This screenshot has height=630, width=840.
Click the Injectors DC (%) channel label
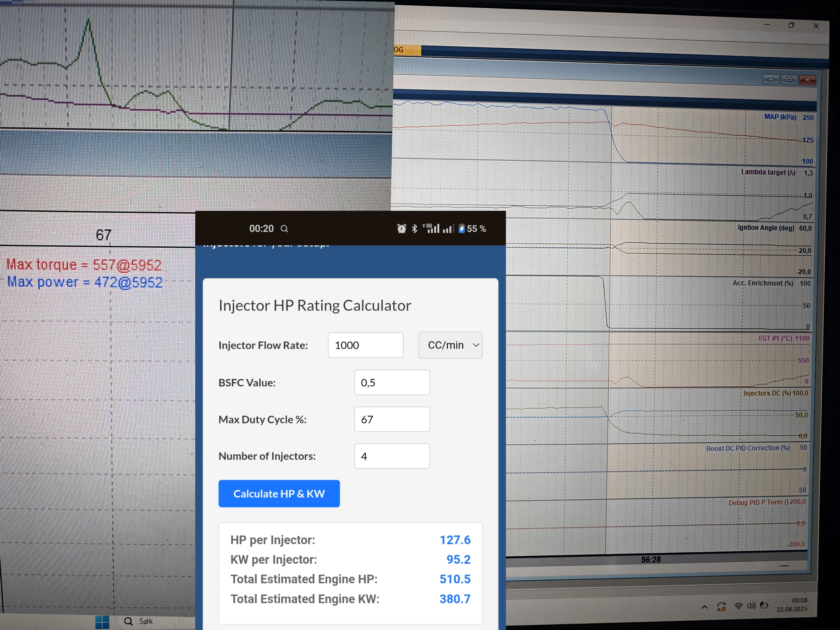pyautogui.click(x=767, y=393)
